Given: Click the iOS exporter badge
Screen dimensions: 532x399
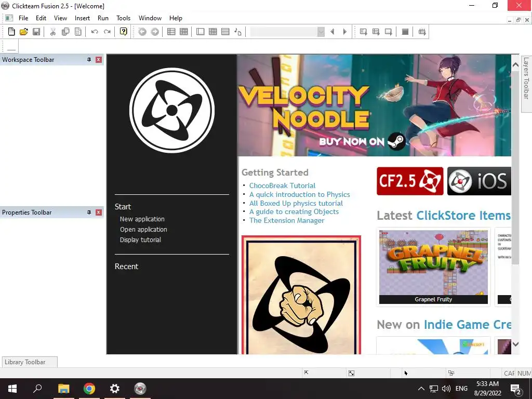Looking at the screenshot, I should click(x=479, y=181).
